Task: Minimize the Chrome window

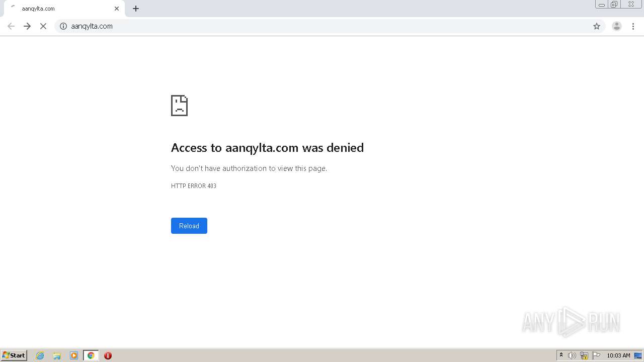Action: tap(602, 5)
